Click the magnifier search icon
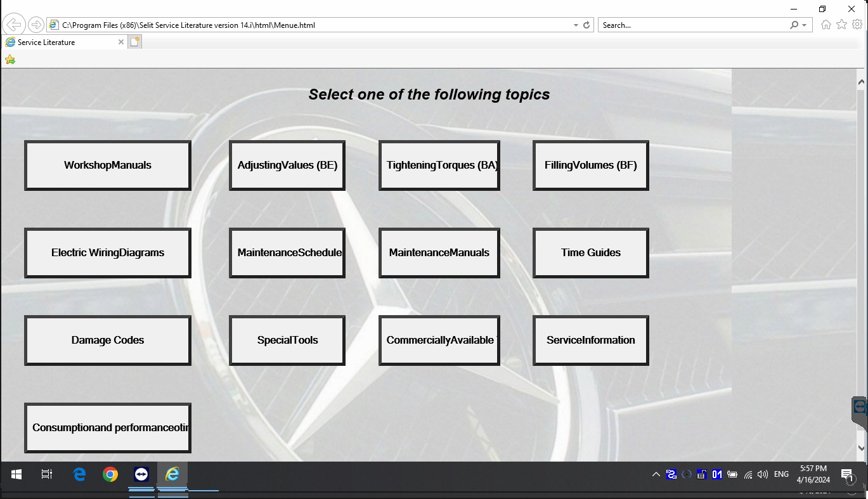868x499 pixels. [x=794, y=25]
